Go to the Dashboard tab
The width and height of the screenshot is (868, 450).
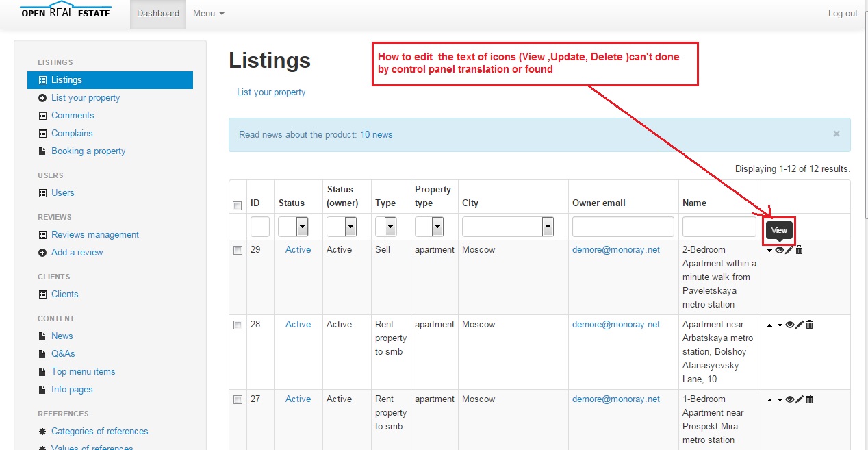(158, 14)
